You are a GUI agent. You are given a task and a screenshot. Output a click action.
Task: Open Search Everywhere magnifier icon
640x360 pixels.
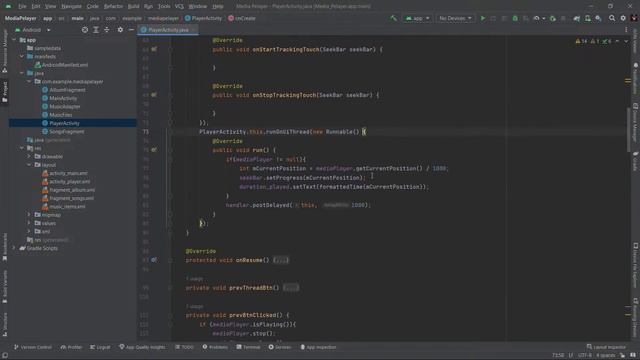click(x=612, y=18)
